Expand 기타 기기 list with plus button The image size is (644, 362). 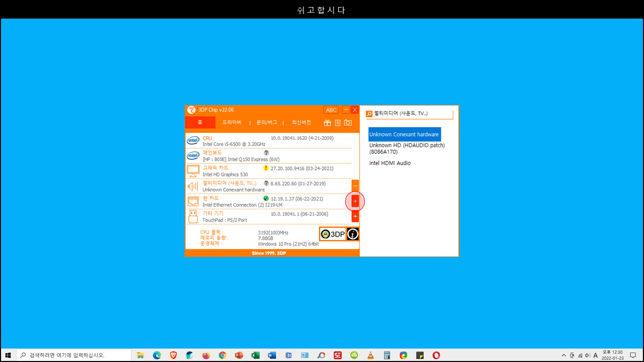click(355, 217)
